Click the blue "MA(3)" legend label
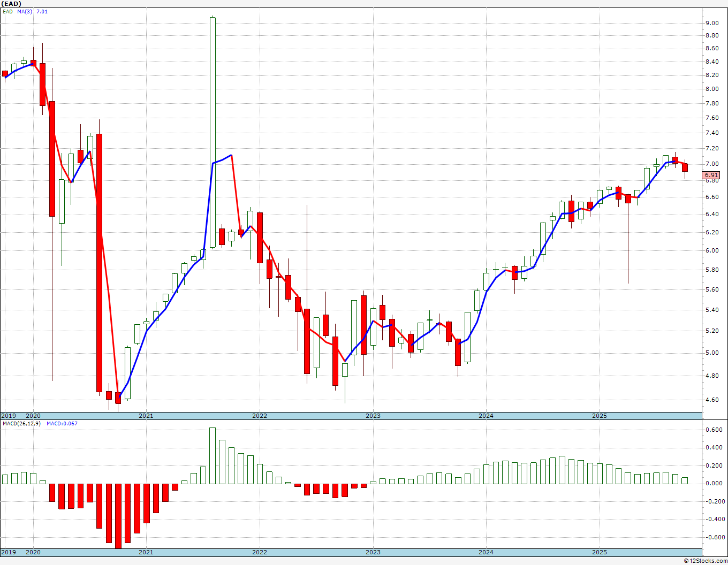Viewport: 728px width, 565px height. pyautogui.click(x=25, y=11)
